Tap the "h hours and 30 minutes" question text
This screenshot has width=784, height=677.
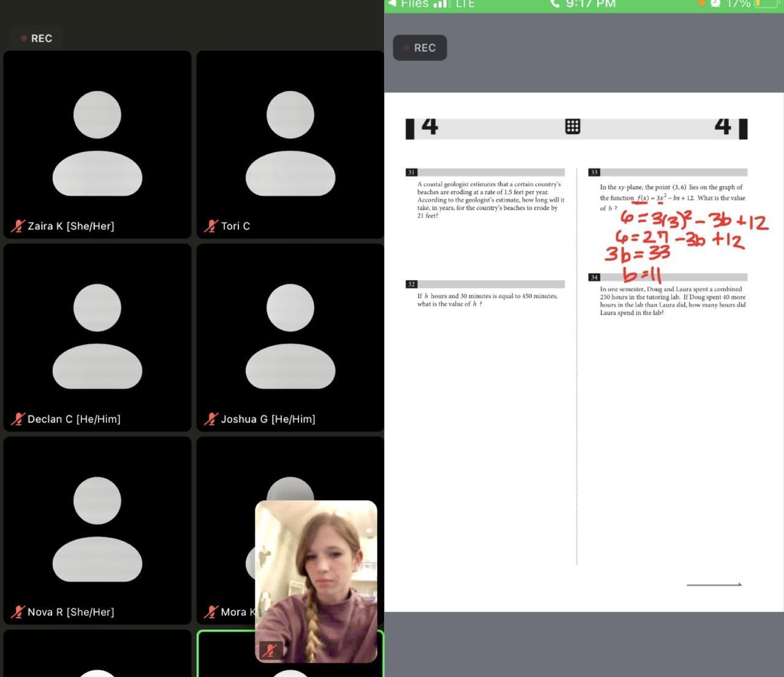pyautogui.click(x=488, y=300)
